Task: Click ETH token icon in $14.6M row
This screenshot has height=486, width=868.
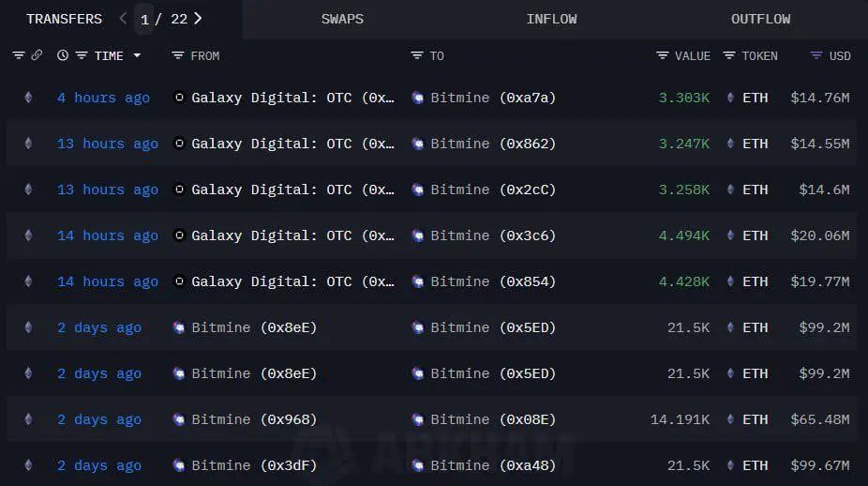Action: coord(731,190)
